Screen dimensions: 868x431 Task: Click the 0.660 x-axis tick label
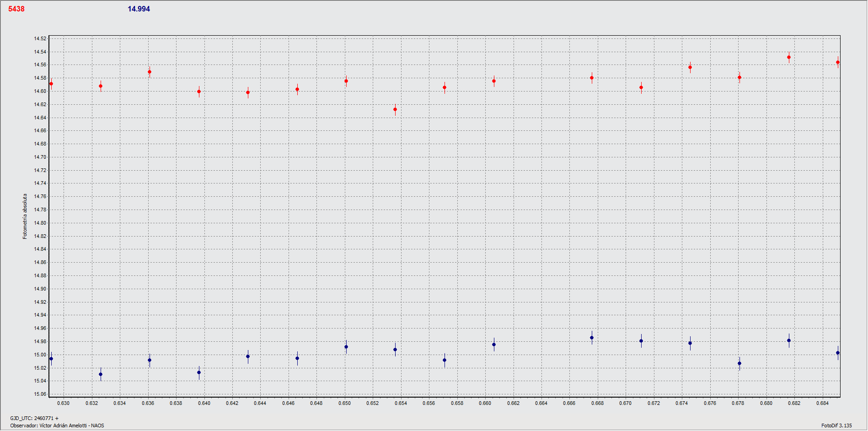[x=485, y=403]
